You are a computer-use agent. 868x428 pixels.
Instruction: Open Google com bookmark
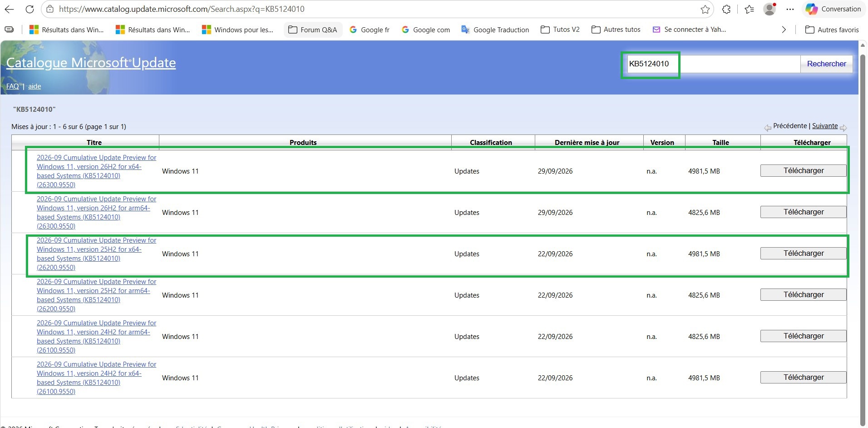pos(426,30)
